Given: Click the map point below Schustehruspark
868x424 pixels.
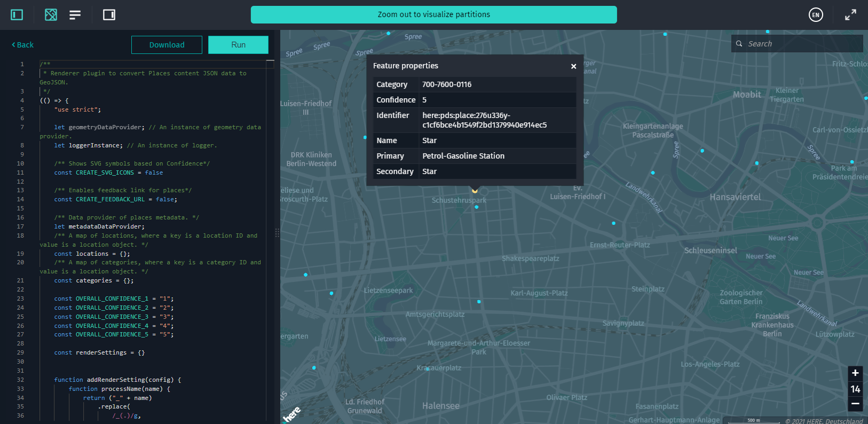Looking at the screenshot, I should (477, 207).
